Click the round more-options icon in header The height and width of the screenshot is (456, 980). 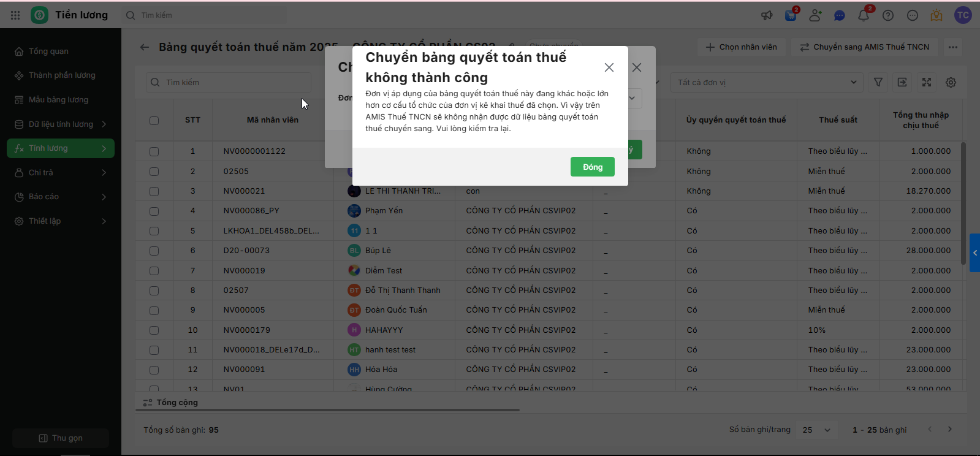(x=913, y=15)
